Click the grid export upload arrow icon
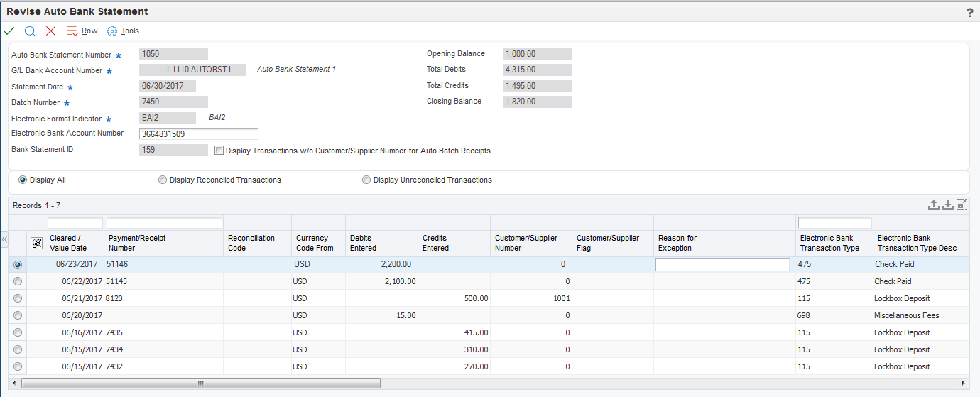Screen dimensions: 980x397 pos(934,205)
